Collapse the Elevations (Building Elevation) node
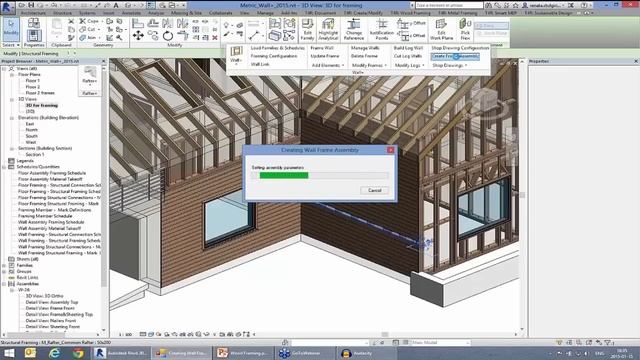 pyautogui.click(x=12, y=118)
